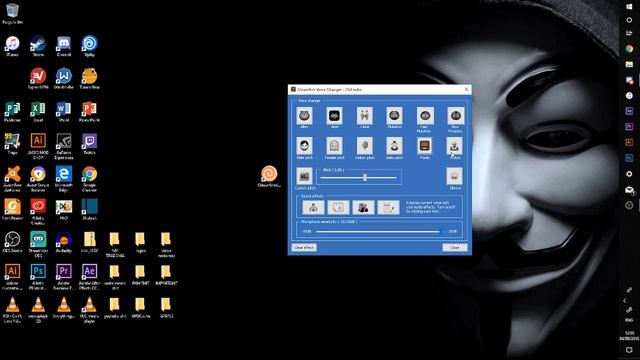This screenshot has width=640, height=360.
Task: Open the logos folder
Action: coord(140,242)
